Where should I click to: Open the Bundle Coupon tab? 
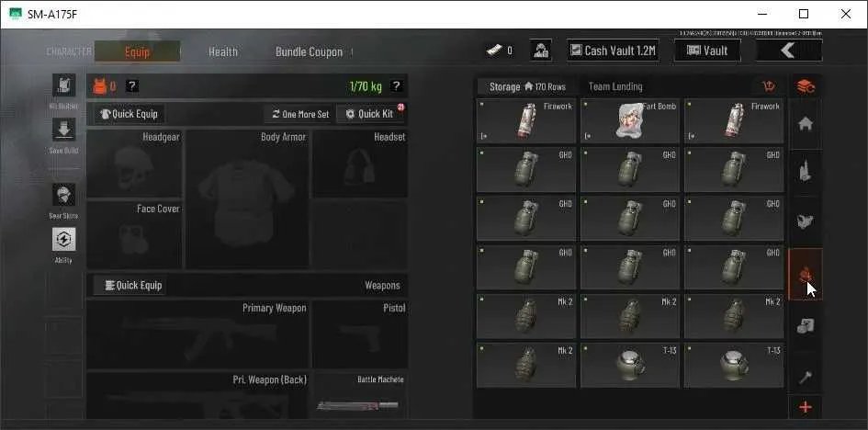pyautogui.click(x=309, y=51)
